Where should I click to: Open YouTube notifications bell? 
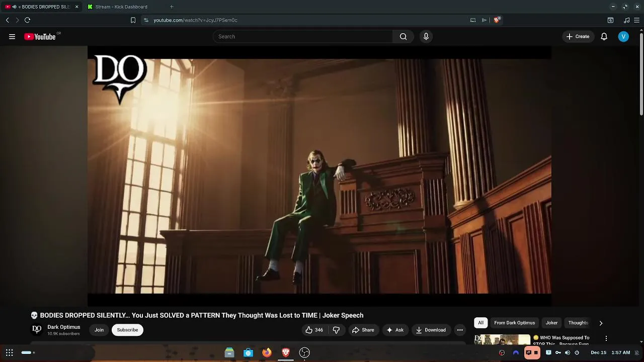[604, 37]
